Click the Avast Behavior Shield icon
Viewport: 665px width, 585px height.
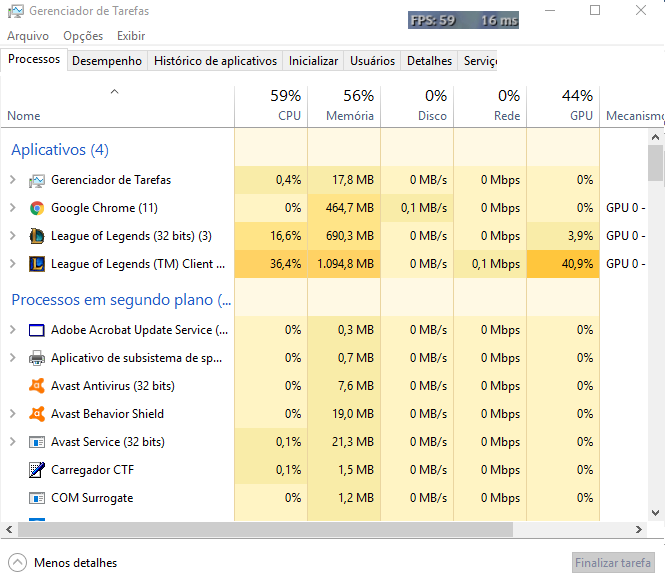(37, 414)
